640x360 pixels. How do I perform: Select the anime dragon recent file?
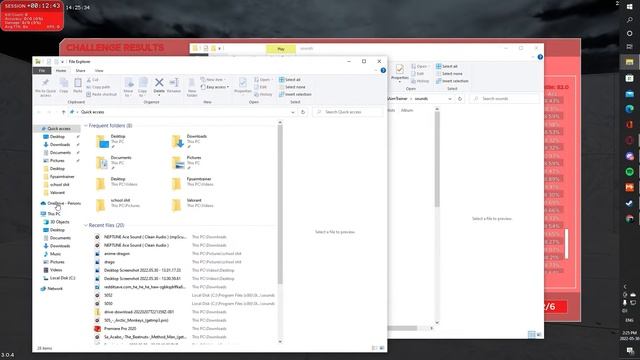(x=117, y=253)
